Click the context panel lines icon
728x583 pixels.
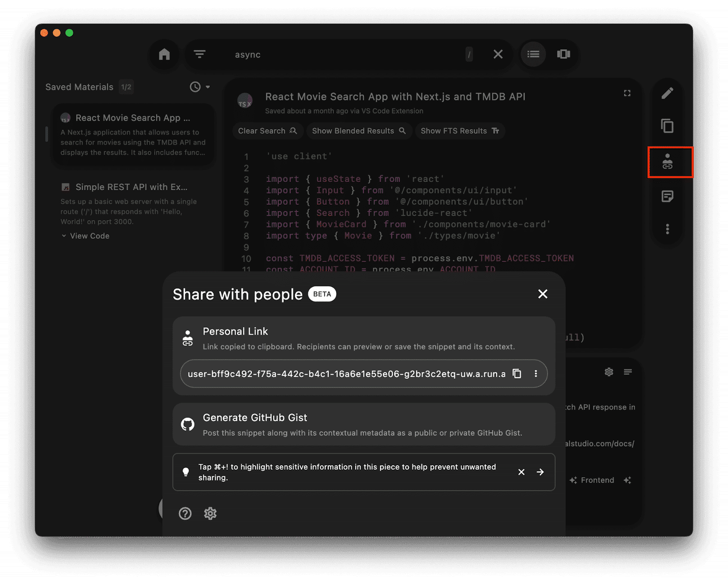(x=628, y=372)
